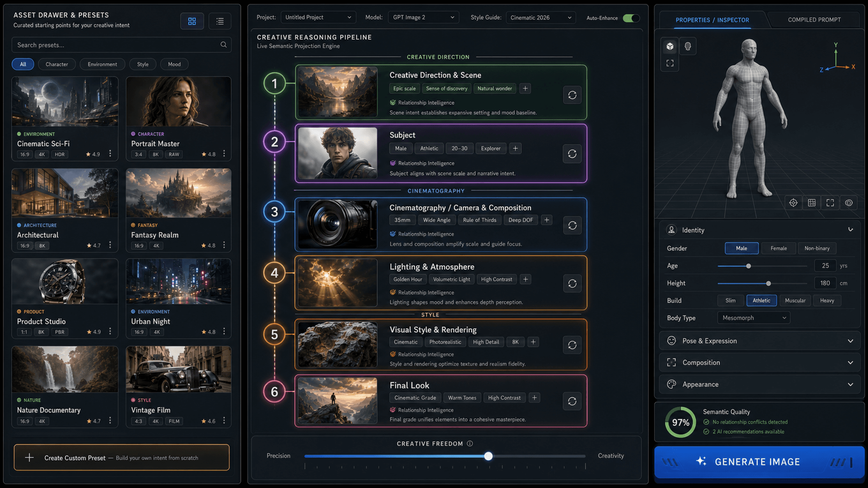Image resolution: width=868 pixels, height=488 pixels.
Task: Select Non-binary gender option
Action: coord(817,248)
